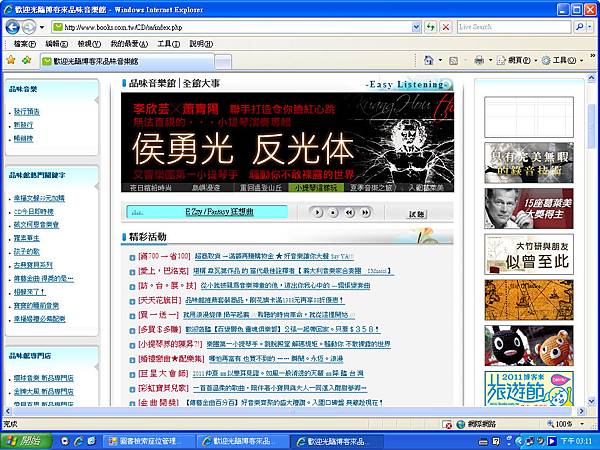Click the 15座葛萊美大獎得主 ad thumbnail

pos(529,209)
